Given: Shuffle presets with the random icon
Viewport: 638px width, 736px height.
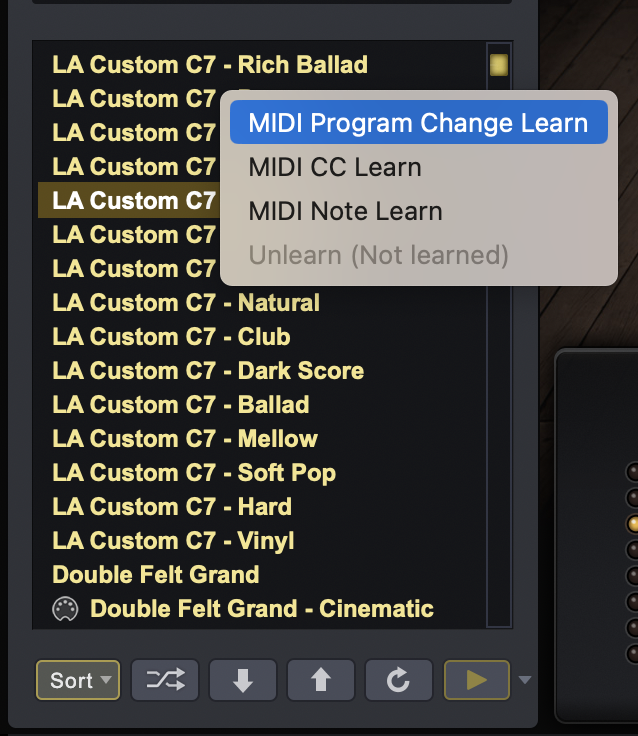Looking at the screenshot, I should click(x=165, y=680).
